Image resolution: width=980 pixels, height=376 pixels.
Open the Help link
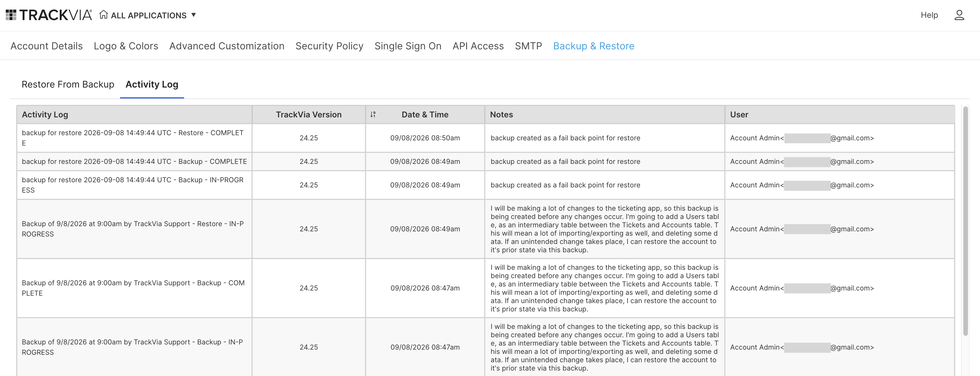pos(929,15)
